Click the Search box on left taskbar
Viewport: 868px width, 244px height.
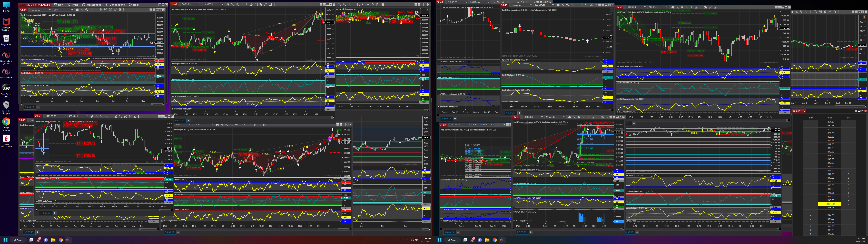pos(18,240)
